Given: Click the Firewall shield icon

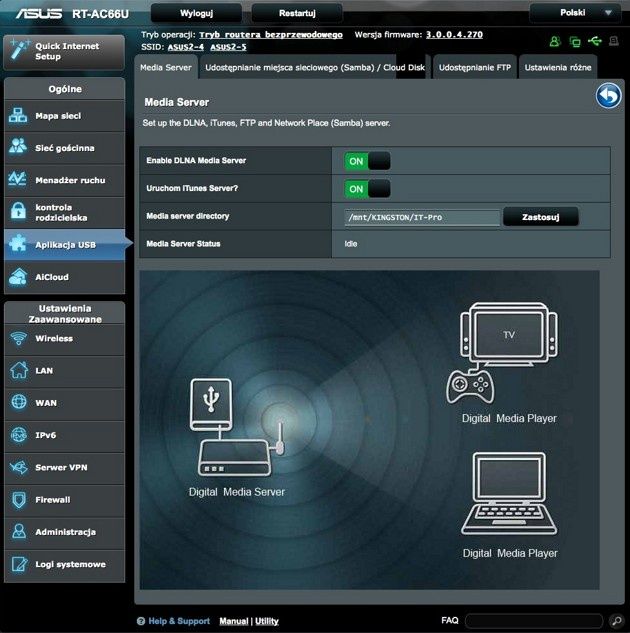Looking at the screenshot, I should 19,500.
